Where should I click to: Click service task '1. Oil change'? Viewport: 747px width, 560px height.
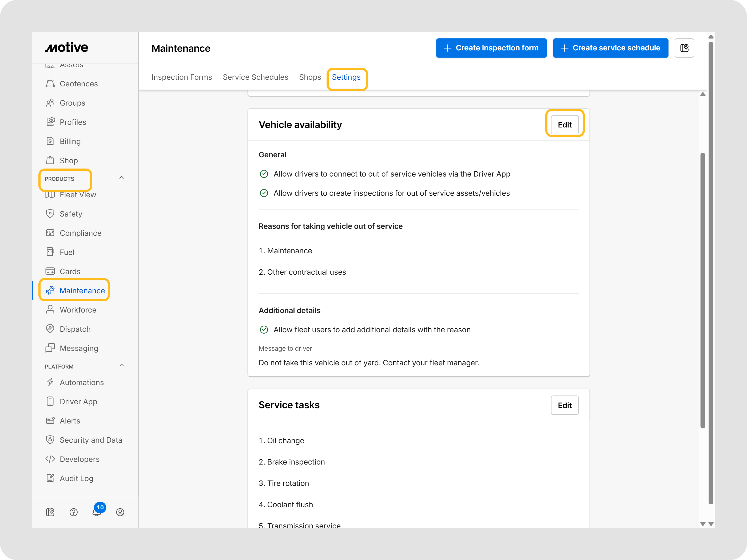pyautogui.click(x=281, y=441)
